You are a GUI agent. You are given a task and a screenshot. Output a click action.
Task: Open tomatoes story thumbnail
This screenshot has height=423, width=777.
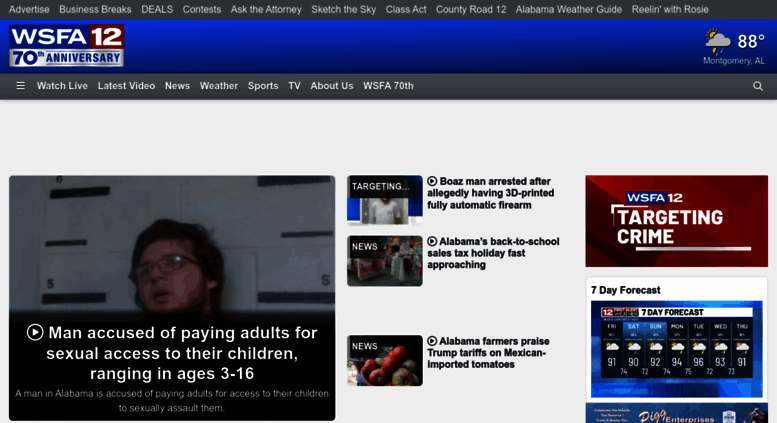tap(385, 361)
